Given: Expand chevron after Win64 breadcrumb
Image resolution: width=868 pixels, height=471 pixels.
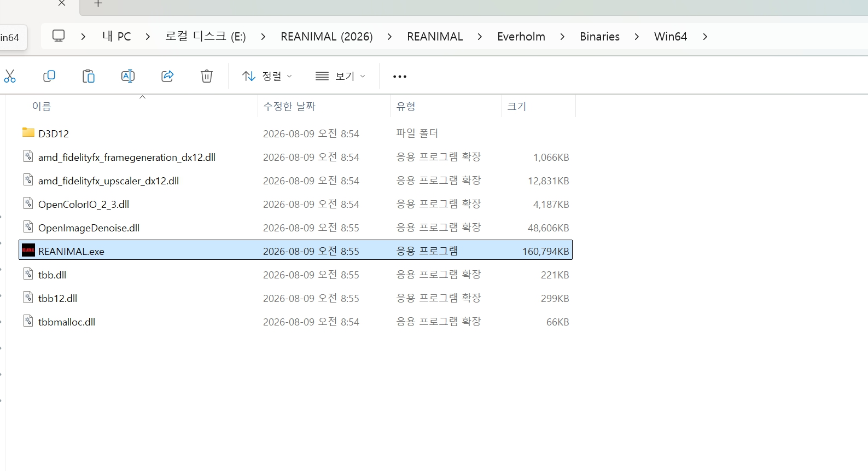Looking at the screenshot, I should point(705,37).
